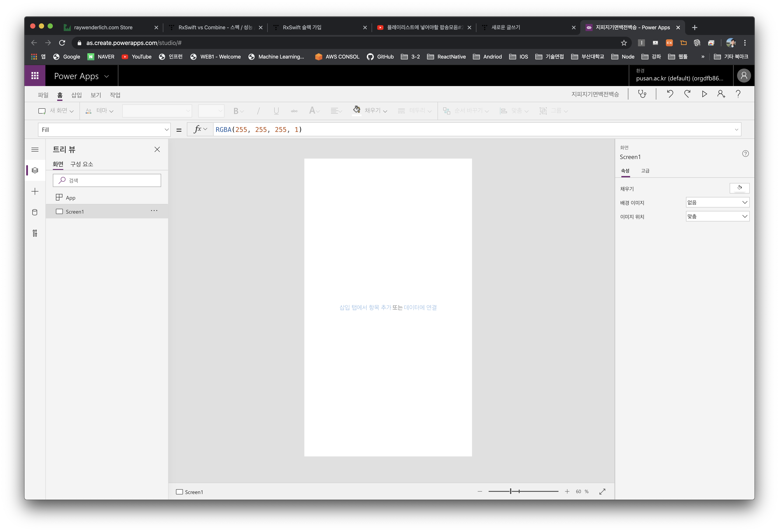Click the Insert plus icon in sidebar
Image resolution: width=779 pixels, height=532 pixels.
pos(35,191)
